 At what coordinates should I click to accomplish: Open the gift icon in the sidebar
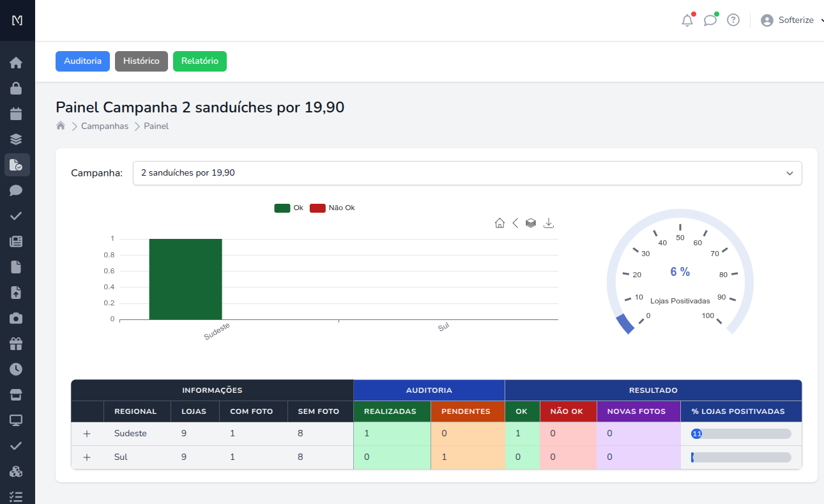click(17, 343)
